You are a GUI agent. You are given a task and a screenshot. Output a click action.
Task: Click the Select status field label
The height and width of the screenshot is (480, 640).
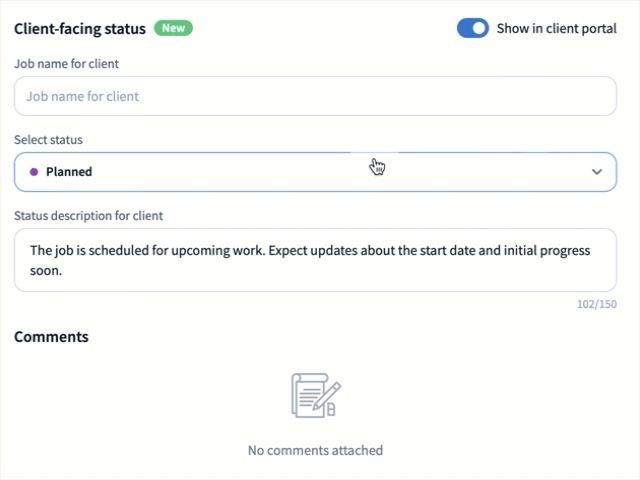[48, 140]
